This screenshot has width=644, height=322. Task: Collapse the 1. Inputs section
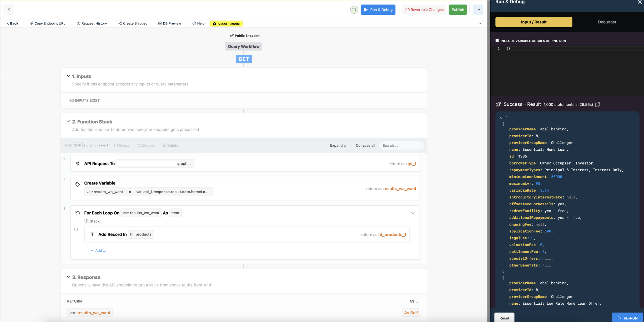pos(68,76)
